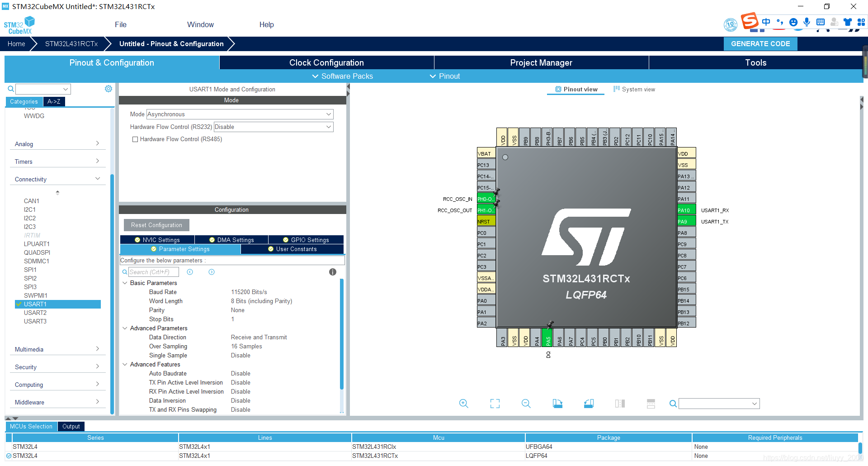Zoom out of the pinout view

526,404
